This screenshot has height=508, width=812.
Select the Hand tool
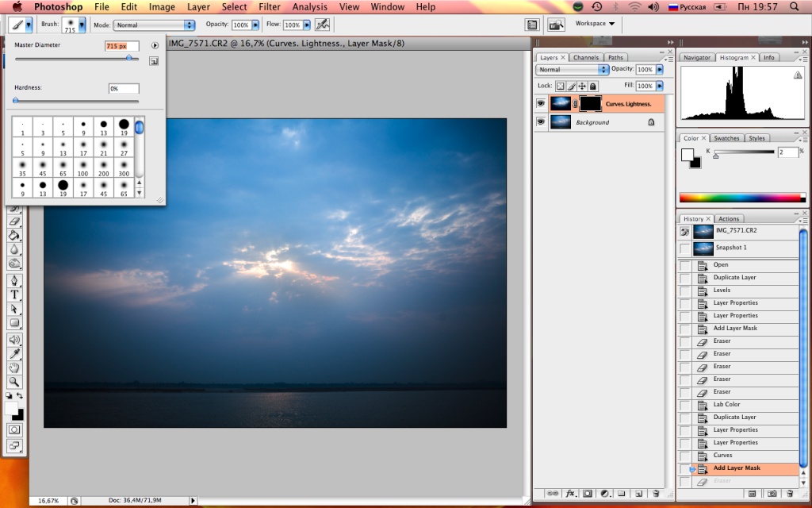click(x=14, y=368)
